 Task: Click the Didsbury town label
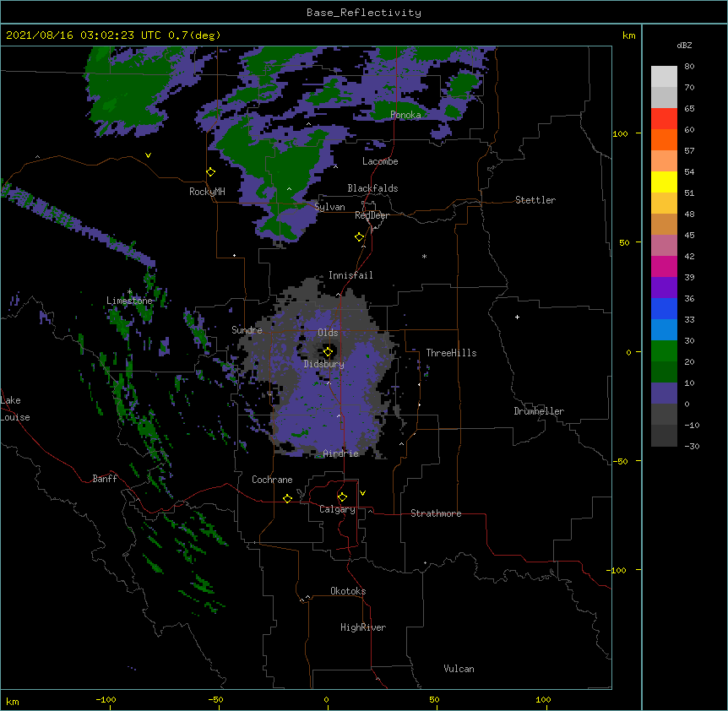(324, 364)
